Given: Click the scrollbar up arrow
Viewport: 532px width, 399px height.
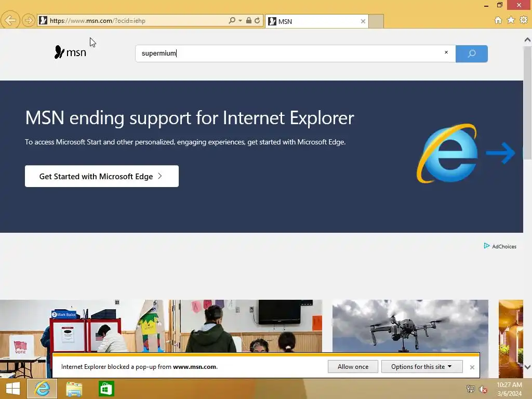Looking at the screenshot, I should [x=527, y=40].
